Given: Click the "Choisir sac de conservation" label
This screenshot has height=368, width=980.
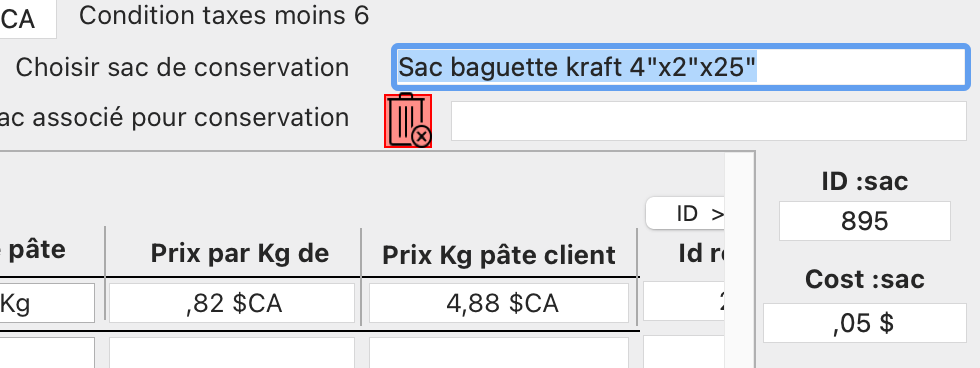Looking at the screenshot, I should coord(182,67).
